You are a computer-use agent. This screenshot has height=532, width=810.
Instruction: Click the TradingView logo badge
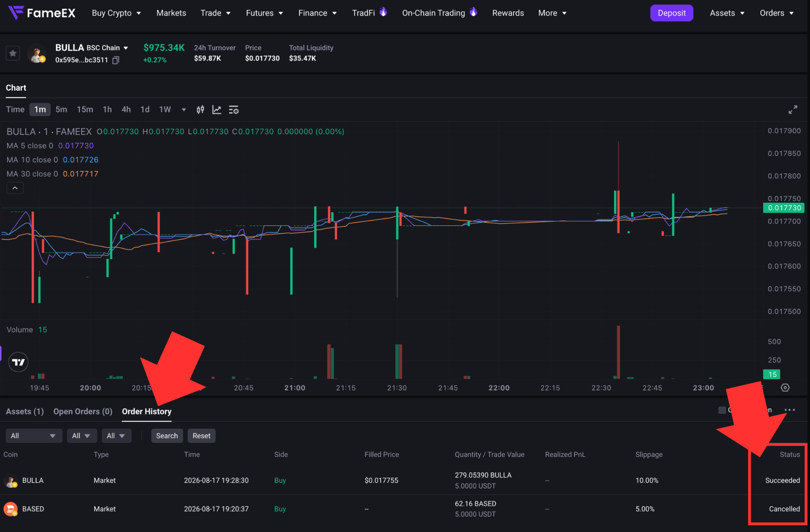click(x=18, y=362)
